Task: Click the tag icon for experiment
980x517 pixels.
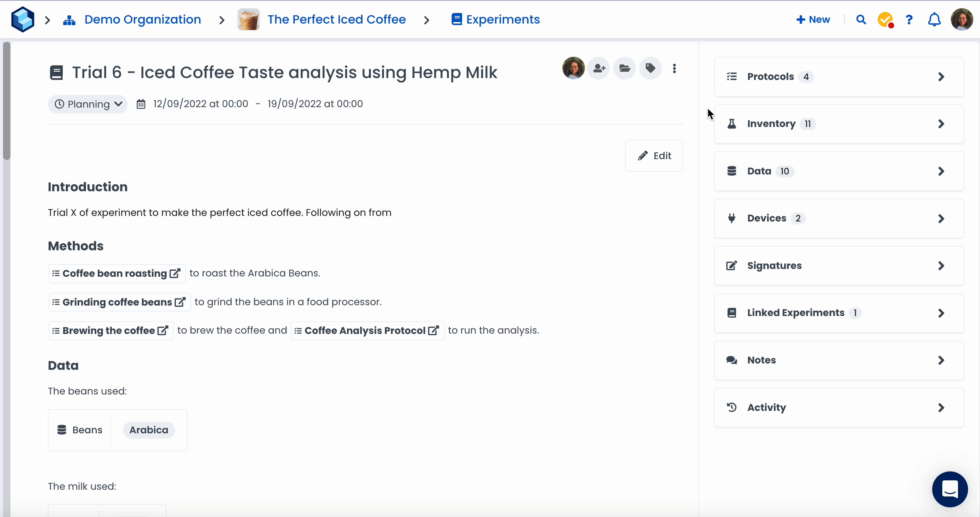Action: [x=651, y=68]
